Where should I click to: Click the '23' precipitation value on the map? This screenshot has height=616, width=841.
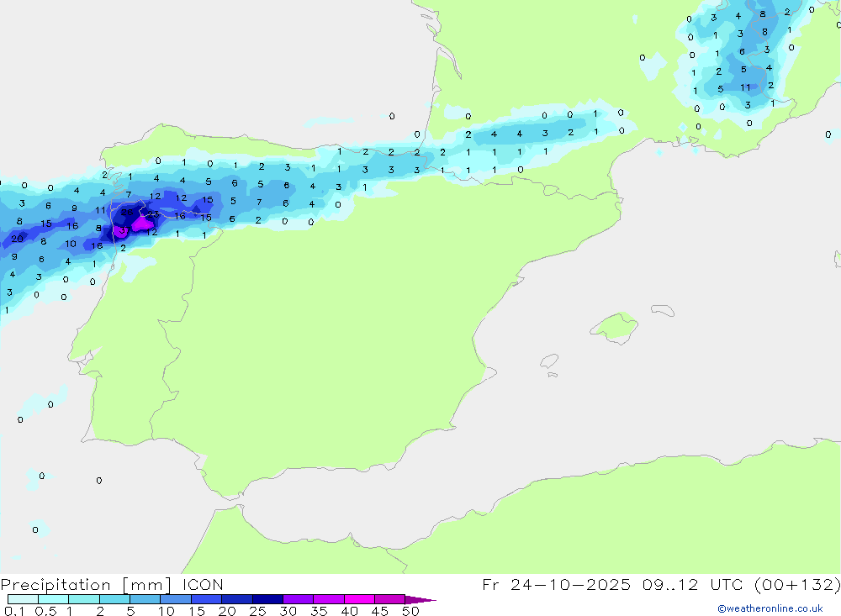tap(153, 214)
